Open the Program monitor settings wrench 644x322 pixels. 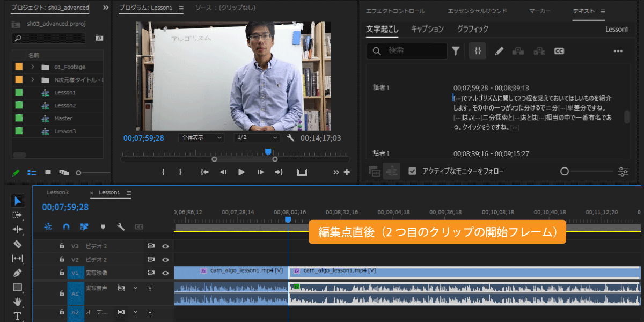click(290, 138)
